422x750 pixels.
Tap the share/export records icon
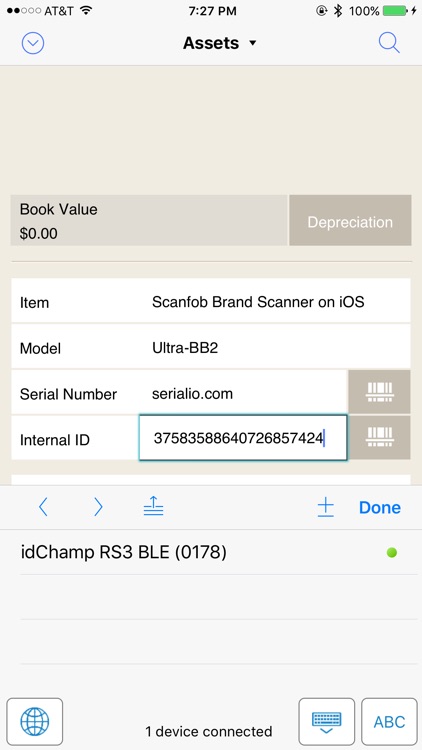pyautogui.click(x=154, y=507)
